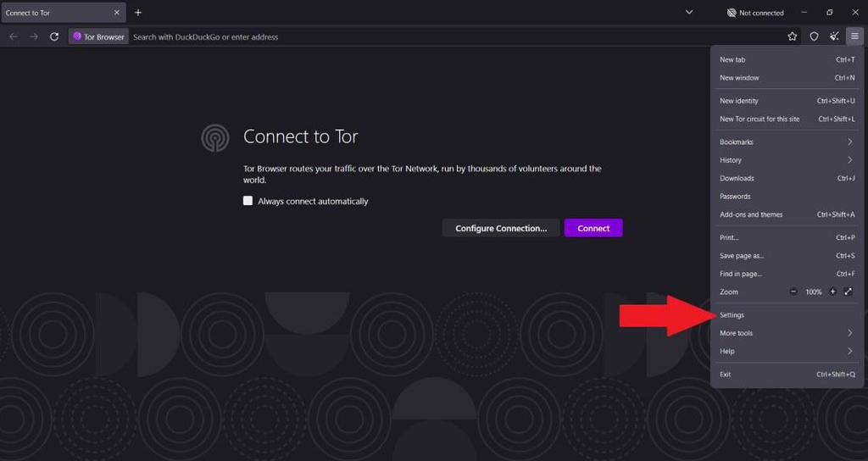Viewport: 868px width, 461px height.
Task: Expand the History submenu
Action: point(787,160)
